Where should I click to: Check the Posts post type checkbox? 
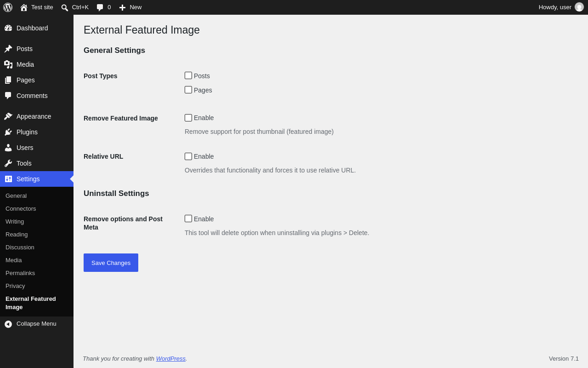coord(188,75)
